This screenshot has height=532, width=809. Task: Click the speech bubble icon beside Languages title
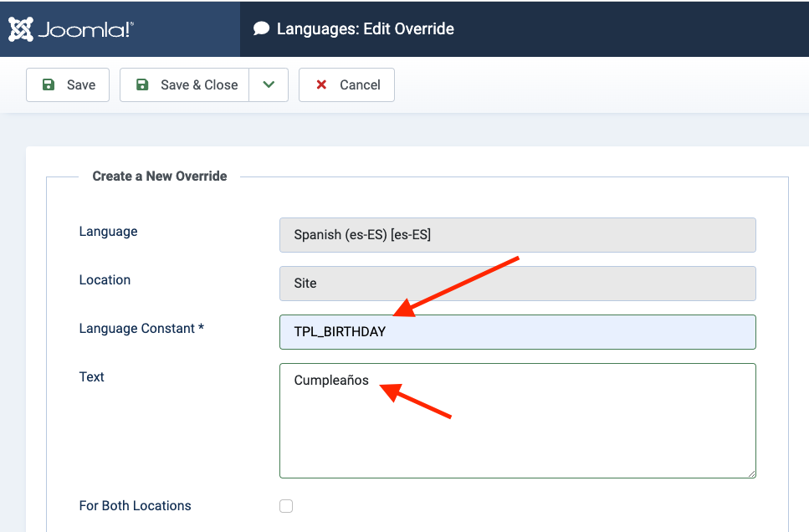(262, 28)
